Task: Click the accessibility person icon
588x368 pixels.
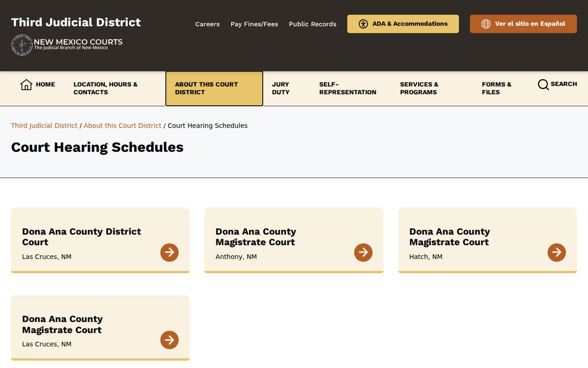Action: tap(363, 24)
